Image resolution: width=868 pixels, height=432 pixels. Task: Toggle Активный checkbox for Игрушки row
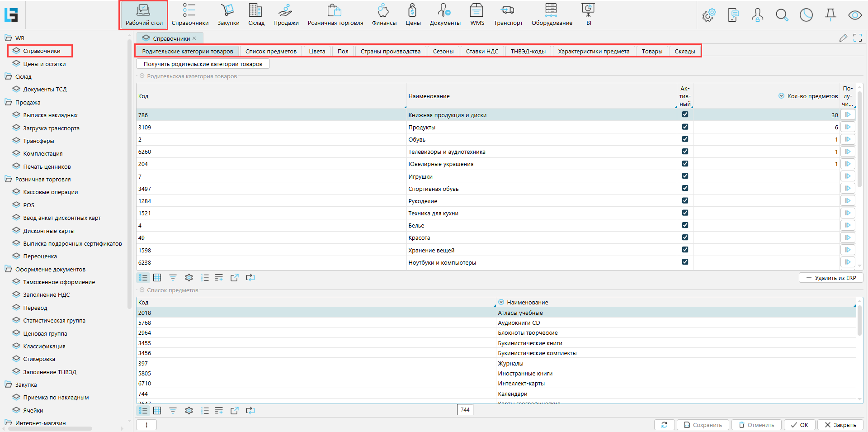685,176
